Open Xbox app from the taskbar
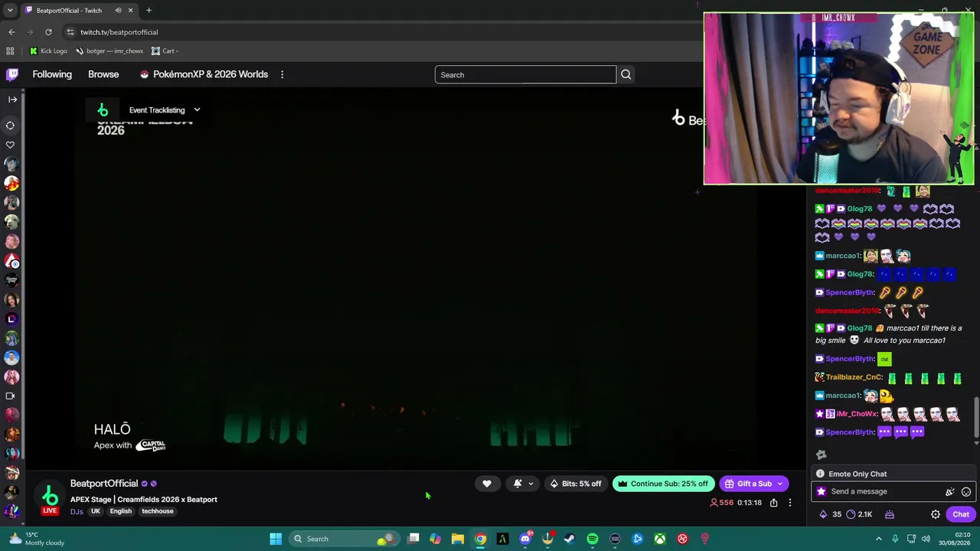 (x=660, y=539)
